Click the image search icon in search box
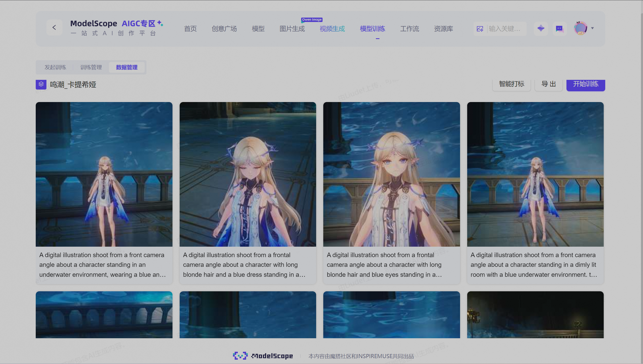Image resolution: width=643 pixels, height=364 pixels. pyautogui.click(x=480, y=29)
